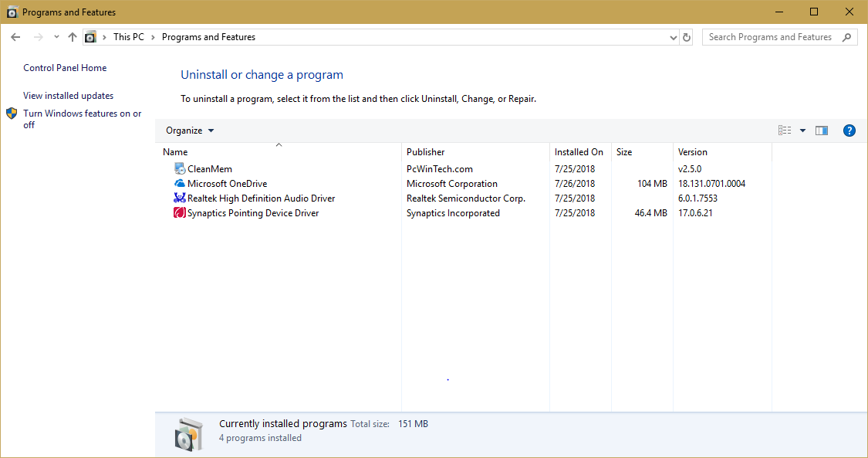This screenshot has width=868, height=458.
Task: Go up one level with Up arrow
Action: click(73, 37)
